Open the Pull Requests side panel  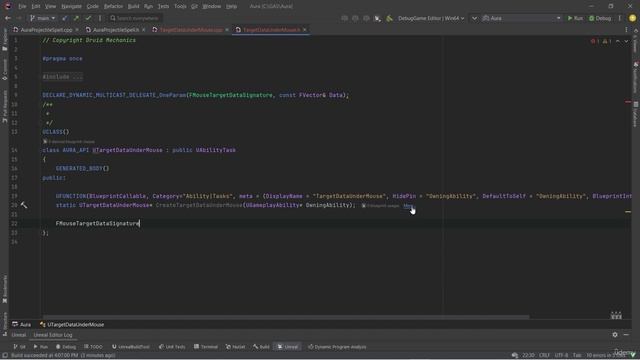[x=4, y=107]
